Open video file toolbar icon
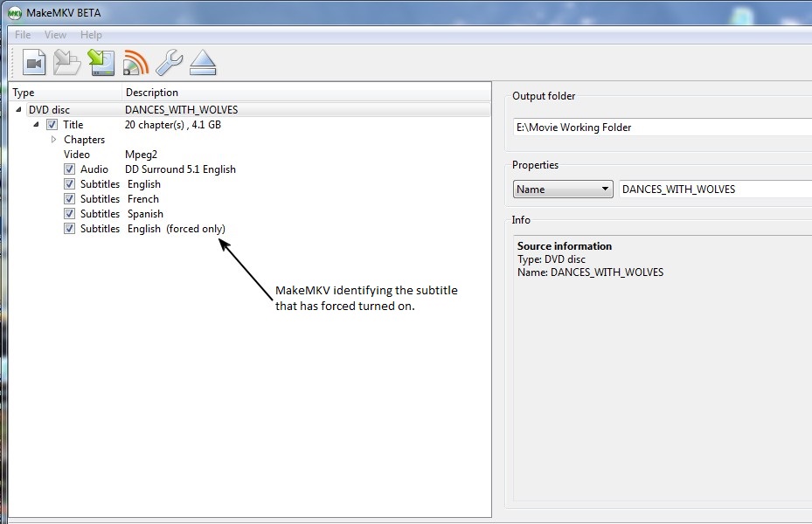Image resolution: width=812 pixels, height=524 pixels. pyautogui.click(x=34, y=63)
